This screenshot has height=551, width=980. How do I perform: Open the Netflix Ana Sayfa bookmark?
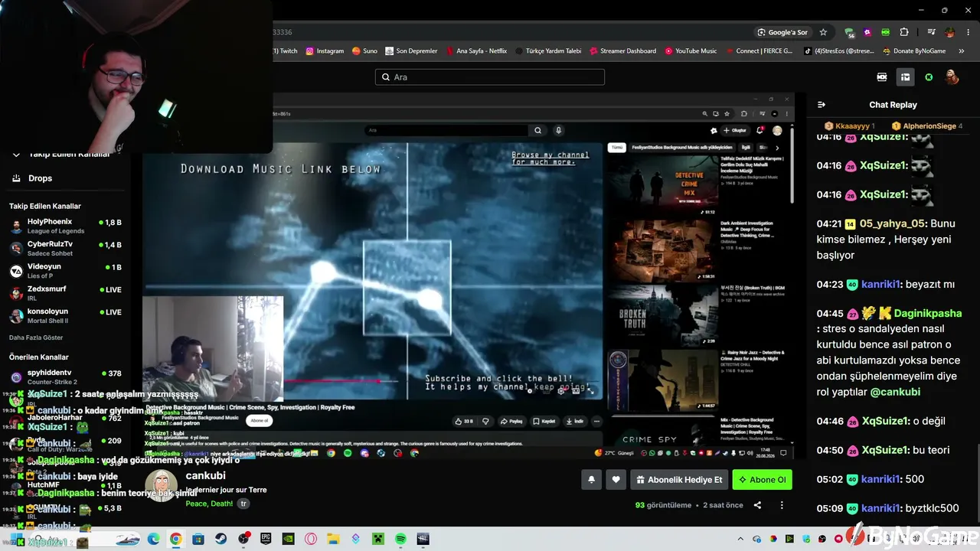(475, 51)
